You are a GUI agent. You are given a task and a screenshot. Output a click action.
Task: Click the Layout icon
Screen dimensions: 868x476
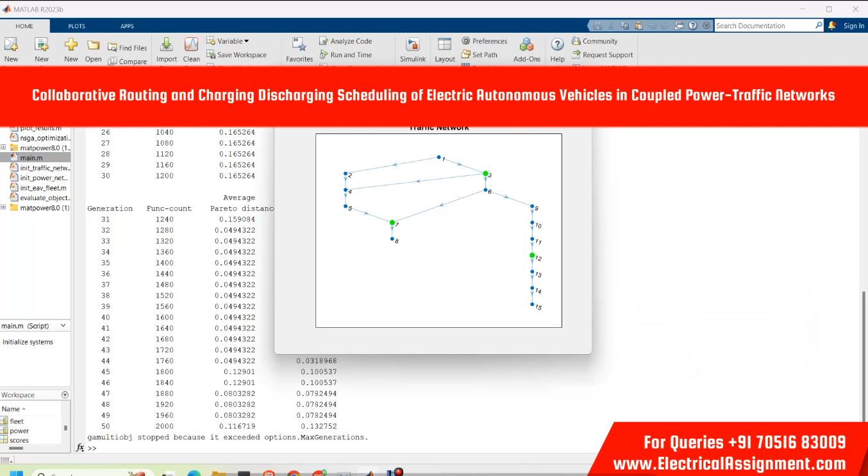(444, 46)
